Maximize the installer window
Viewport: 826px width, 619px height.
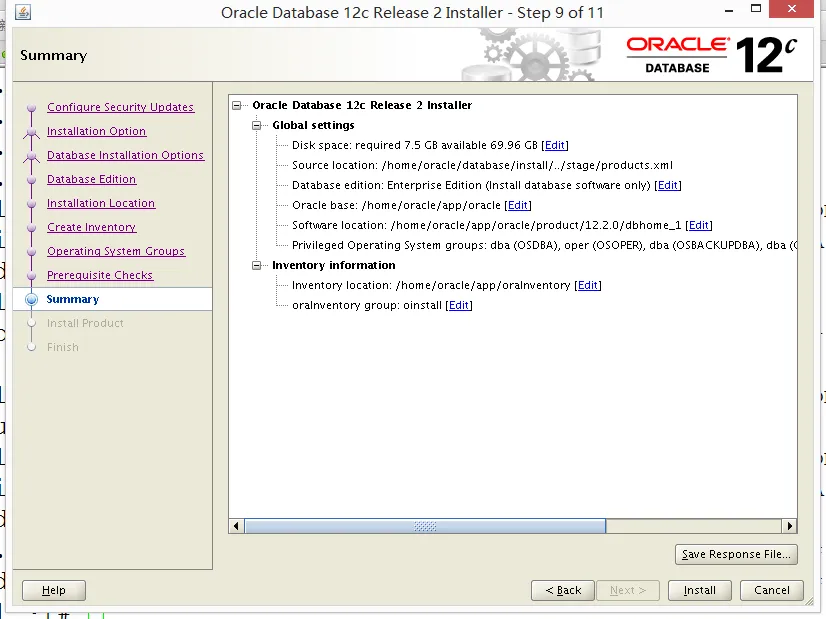(756, 8)
